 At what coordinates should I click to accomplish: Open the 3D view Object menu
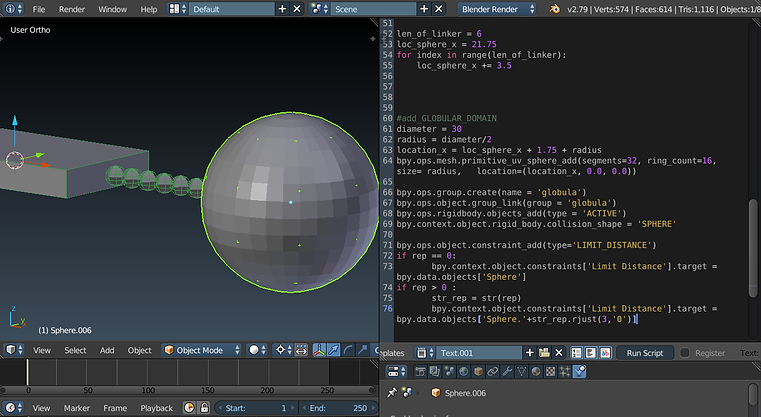pos(139,350)
